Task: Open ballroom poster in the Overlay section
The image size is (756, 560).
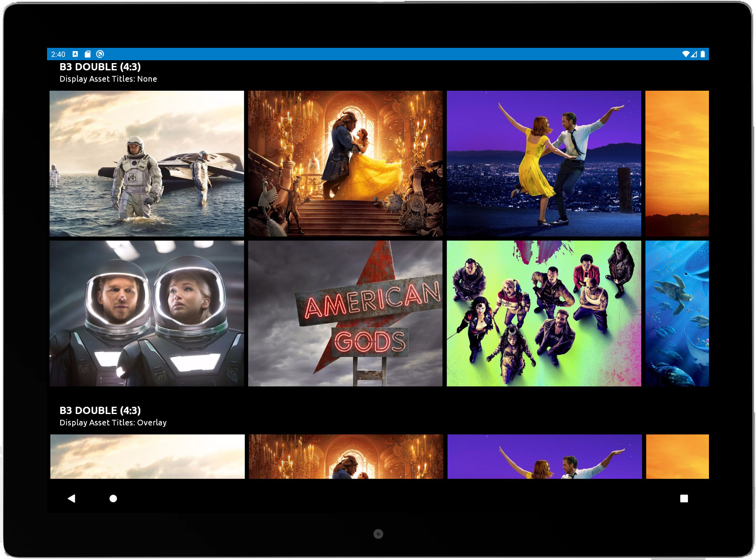Action: (x=346, y=456)
